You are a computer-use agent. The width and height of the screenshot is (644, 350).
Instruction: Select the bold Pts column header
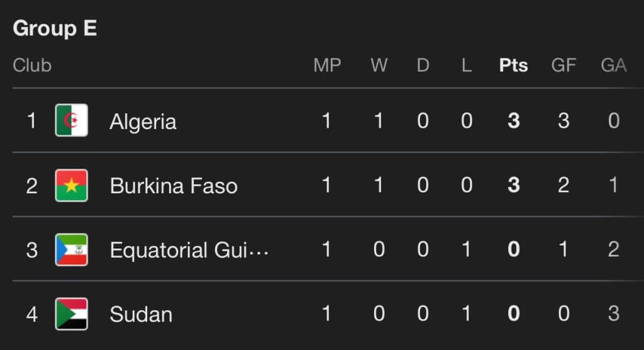coord(513,65)
